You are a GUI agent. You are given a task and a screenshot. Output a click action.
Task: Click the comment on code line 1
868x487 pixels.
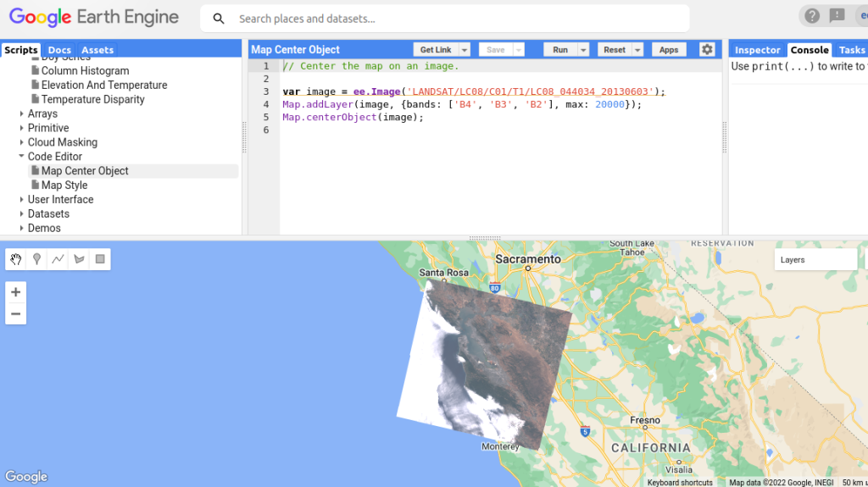pos(371,66)
